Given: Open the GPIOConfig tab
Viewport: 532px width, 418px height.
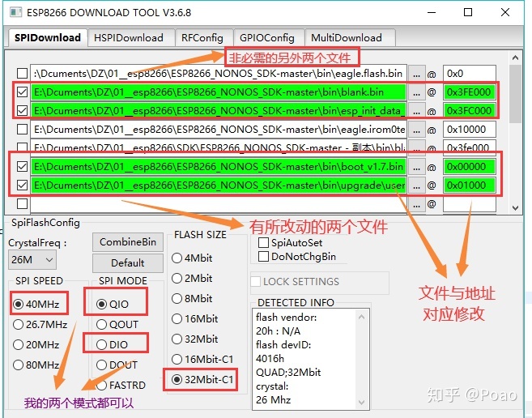Looking at the screenshot, I should pyautogui.click(x=267, y=38).
